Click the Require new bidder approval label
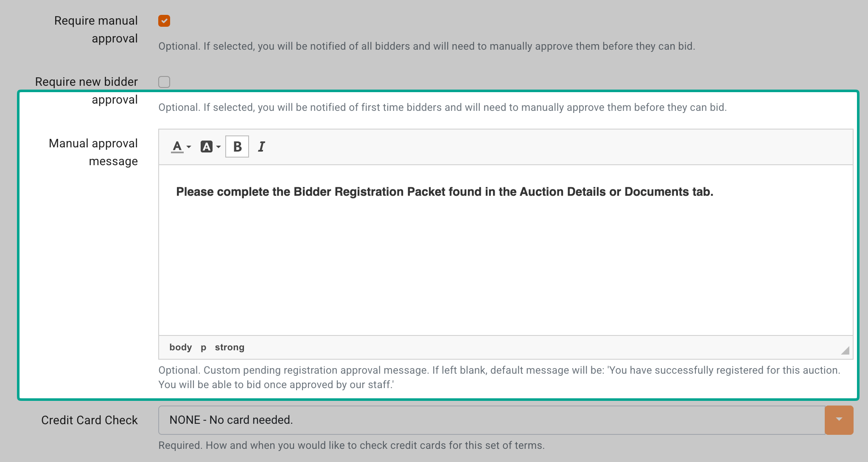Viewport: 868px width, 462px height. point(87,90)
